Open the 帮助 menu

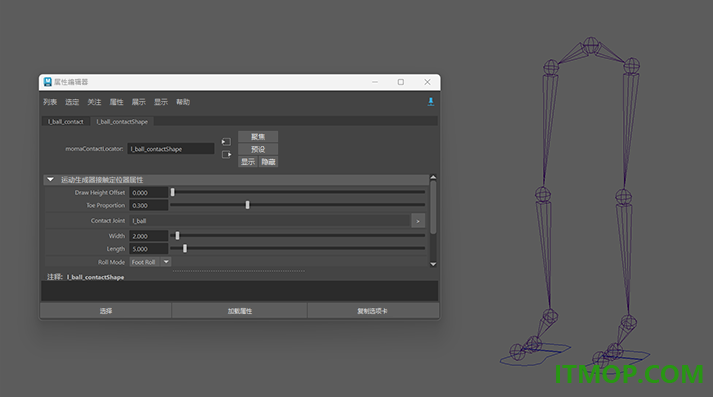pos(183,102)
